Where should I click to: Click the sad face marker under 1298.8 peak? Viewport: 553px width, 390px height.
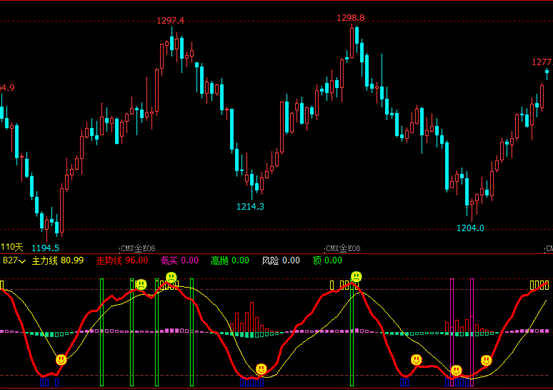click(x=356, y=276)
